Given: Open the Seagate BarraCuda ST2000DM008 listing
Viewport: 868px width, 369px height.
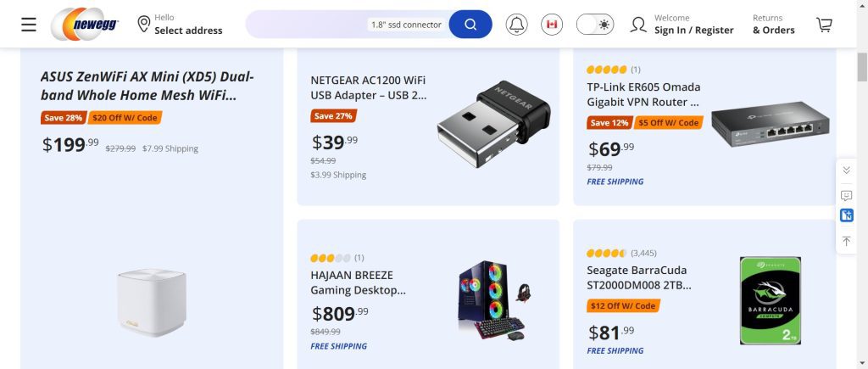Looking at the screenshot, I should pyautogui.click(x=638, y=277).
